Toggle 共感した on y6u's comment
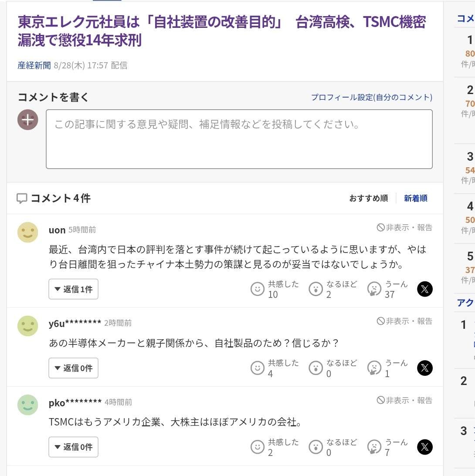This screenshot has width=475, height=476. point(258,368)
